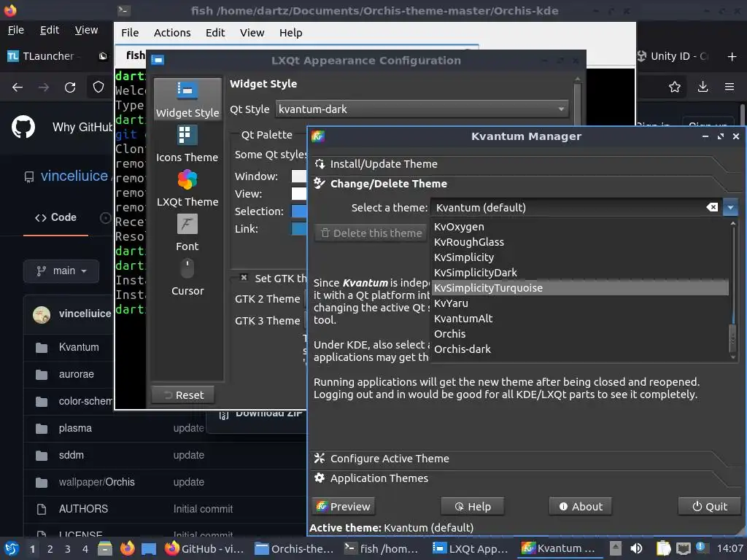747x560 pixels.
Task: Open the main branch dropdown on GitHub
Action: [61, 271]
